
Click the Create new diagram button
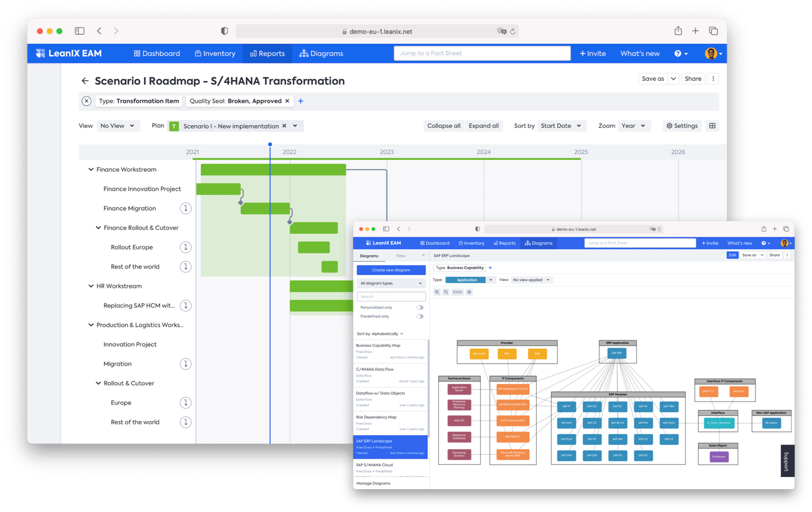391,270
